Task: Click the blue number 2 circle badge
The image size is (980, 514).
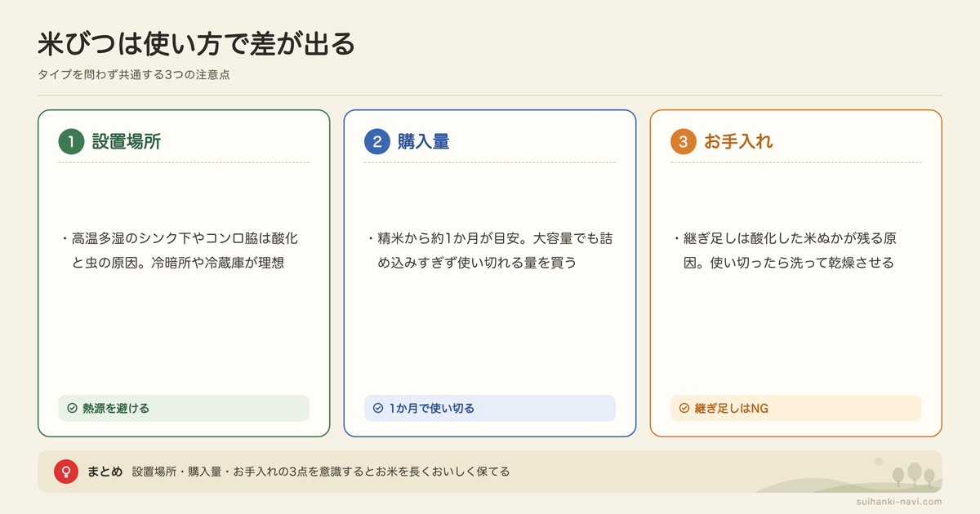Action: pyautogui.click(x=377, y=141)
